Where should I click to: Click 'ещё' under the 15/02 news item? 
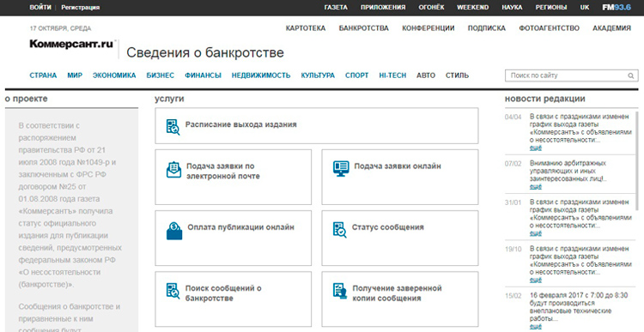tap(536, 326)
